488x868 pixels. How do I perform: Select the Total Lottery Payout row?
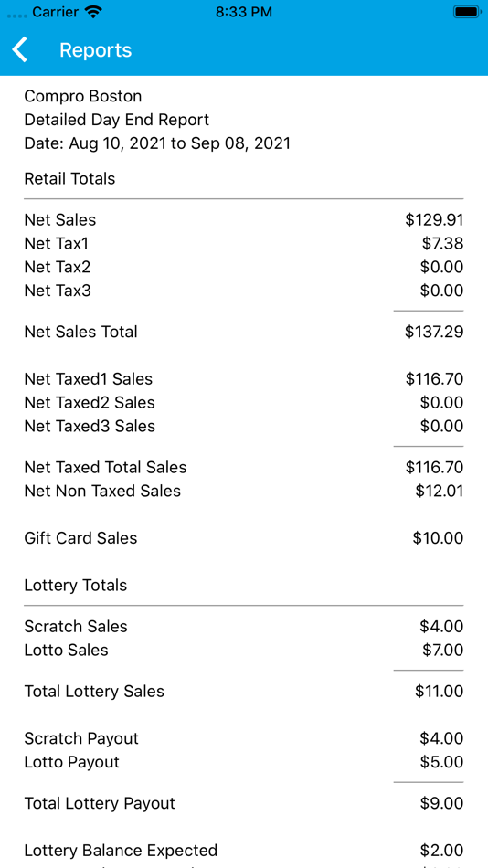tap(244, 803)
